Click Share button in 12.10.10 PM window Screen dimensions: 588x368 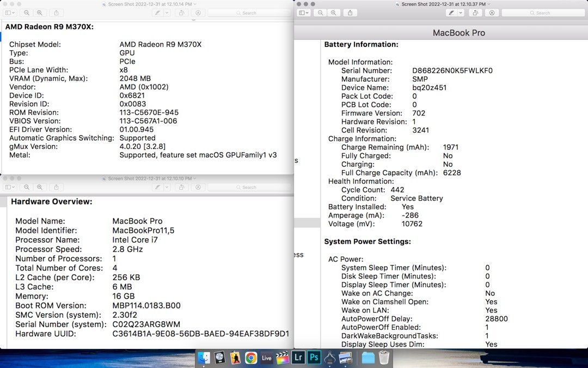[x=56, y=187]
